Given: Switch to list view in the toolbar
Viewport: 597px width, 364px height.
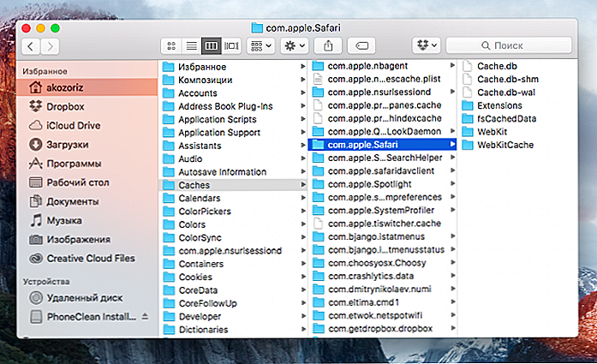Looking at the screenshot, I should pos(191,45).
